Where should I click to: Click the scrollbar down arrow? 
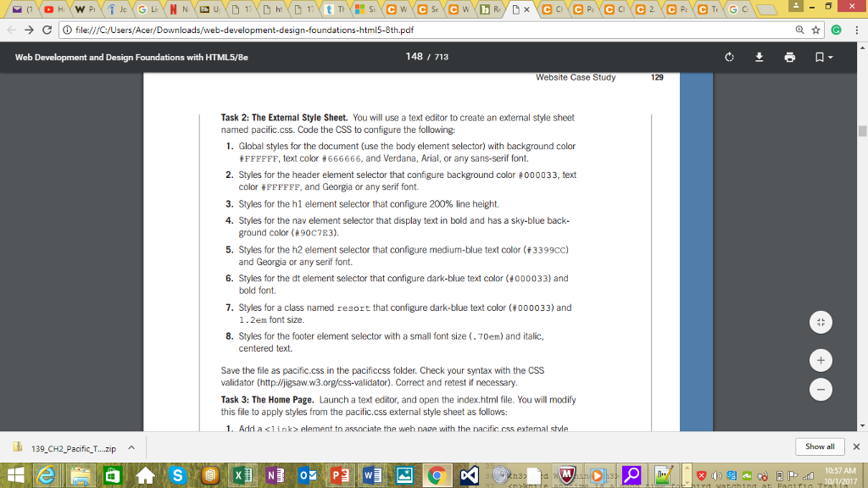(x=862, y=426)
